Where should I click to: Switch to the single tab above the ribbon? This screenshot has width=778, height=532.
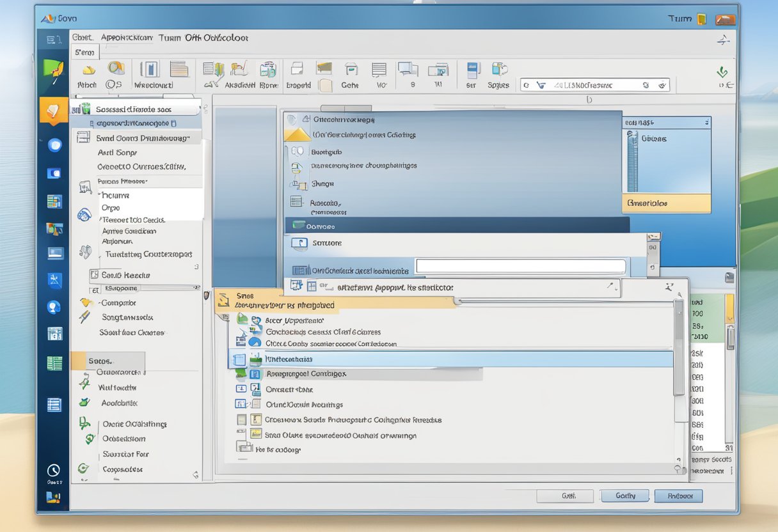85,52
